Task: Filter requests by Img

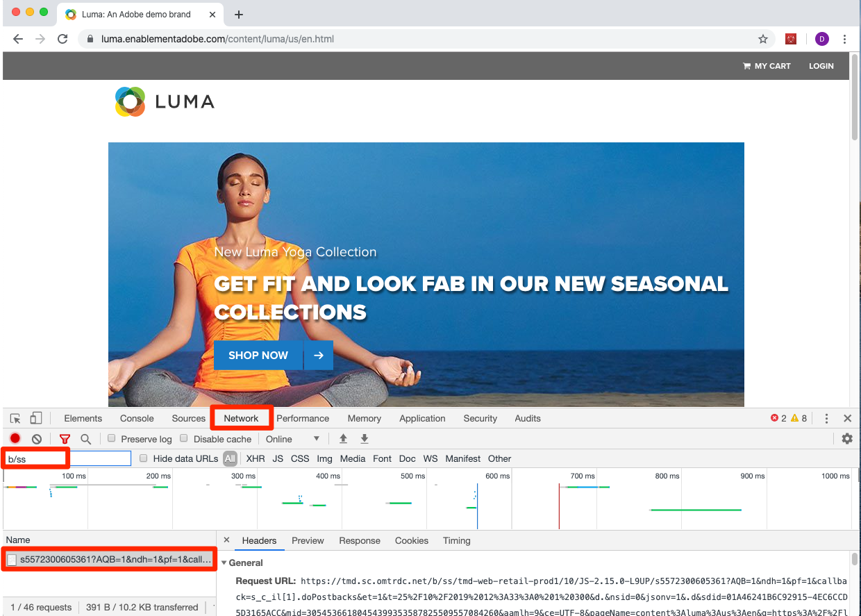Action: pyautogui.click(x=324, y=458)
